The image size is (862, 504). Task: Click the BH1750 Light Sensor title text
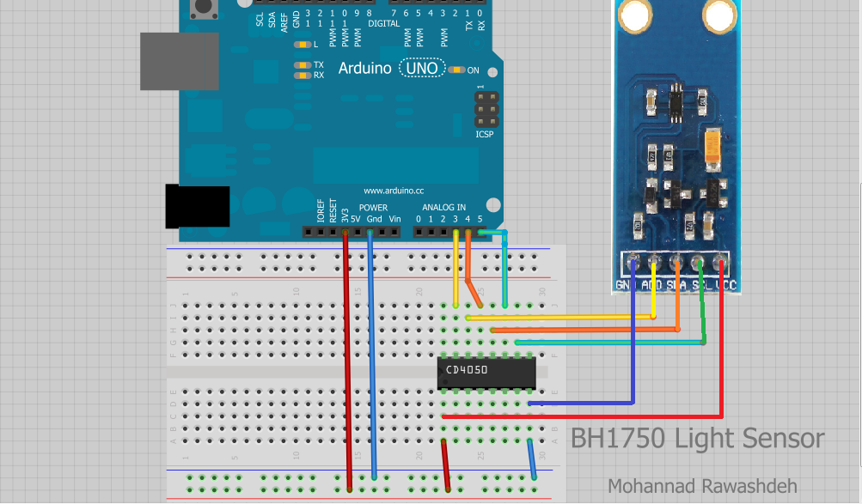click(696, 439)
